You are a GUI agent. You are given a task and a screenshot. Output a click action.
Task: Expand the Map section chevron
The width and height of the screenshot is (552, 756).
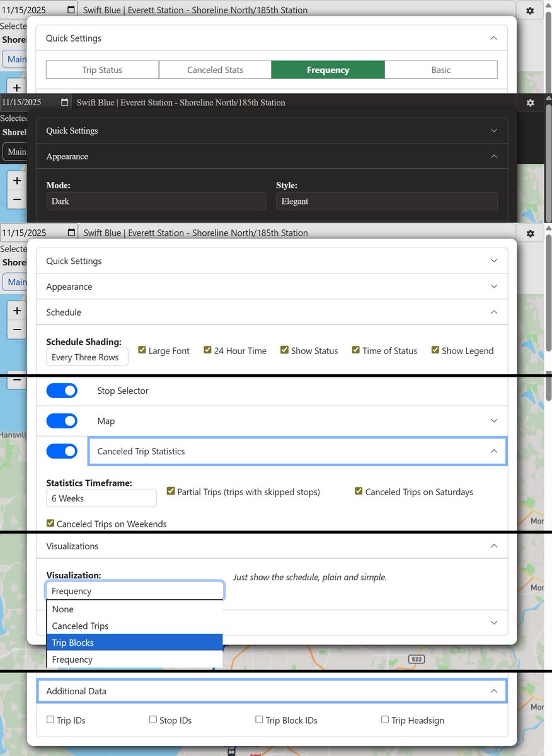click(x=494, y=421)
